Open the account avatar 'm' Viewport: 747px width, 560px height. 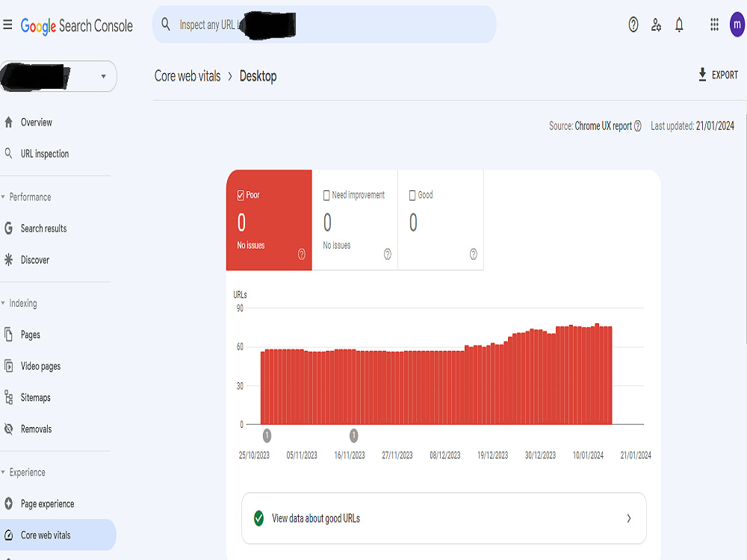tap(737, 25)
